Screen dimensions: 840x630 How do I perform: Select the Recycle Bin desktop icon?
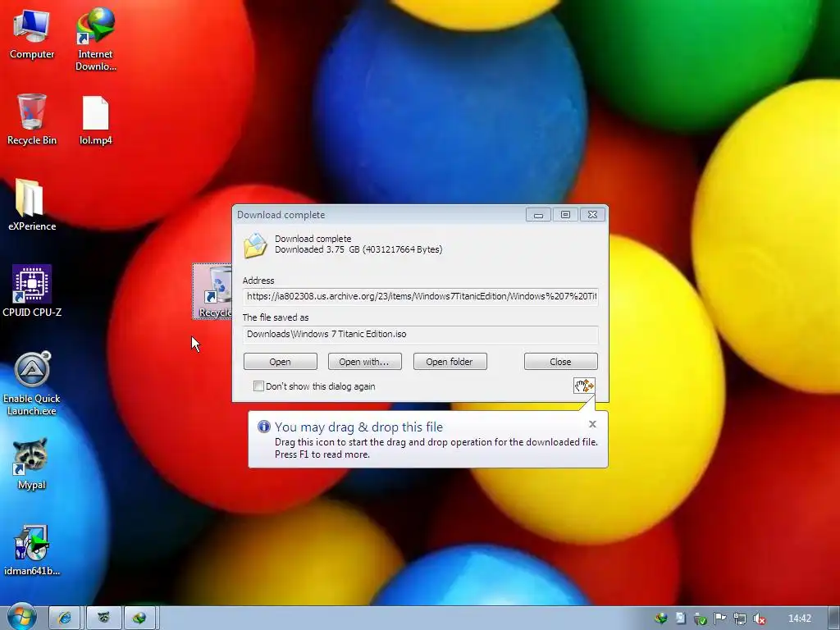click(32, 120)
